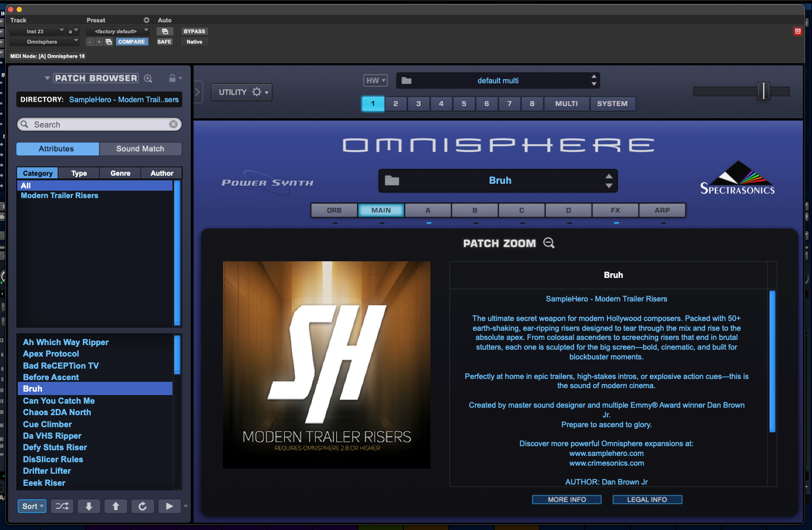Click the Modern Trailer Risers artwork
Screen dimensions: 812x530
[326, 365]
